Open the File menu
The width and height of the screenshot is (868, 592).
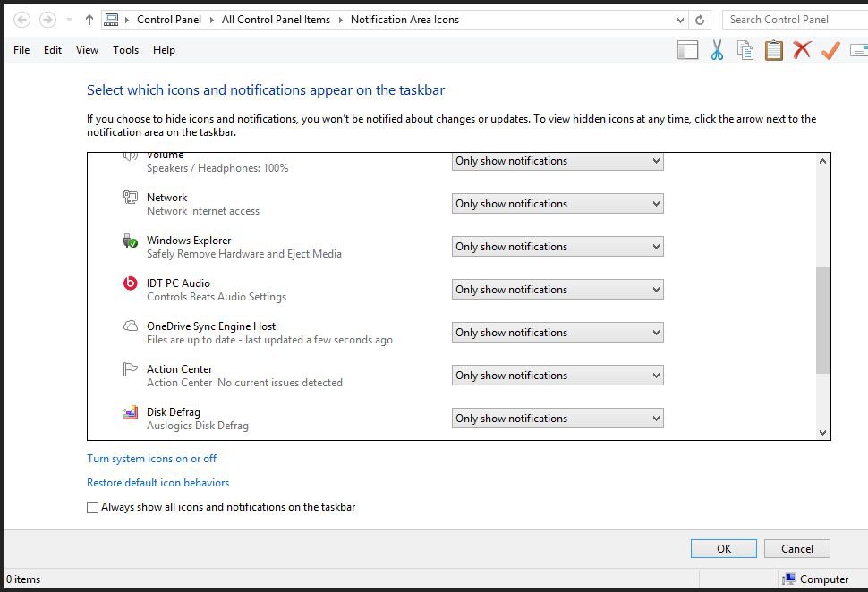21,50
